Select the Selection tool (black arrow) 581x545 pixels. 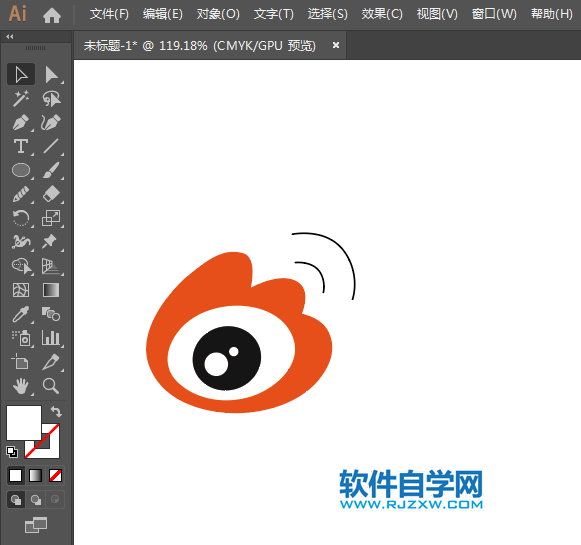pos(21,74)
